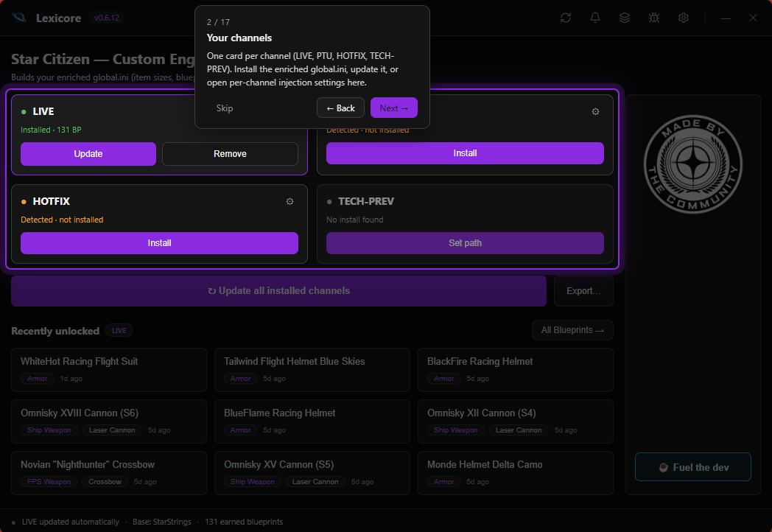Click the Lexicore logo icon

pyautogui.click(x=19, y=18)
